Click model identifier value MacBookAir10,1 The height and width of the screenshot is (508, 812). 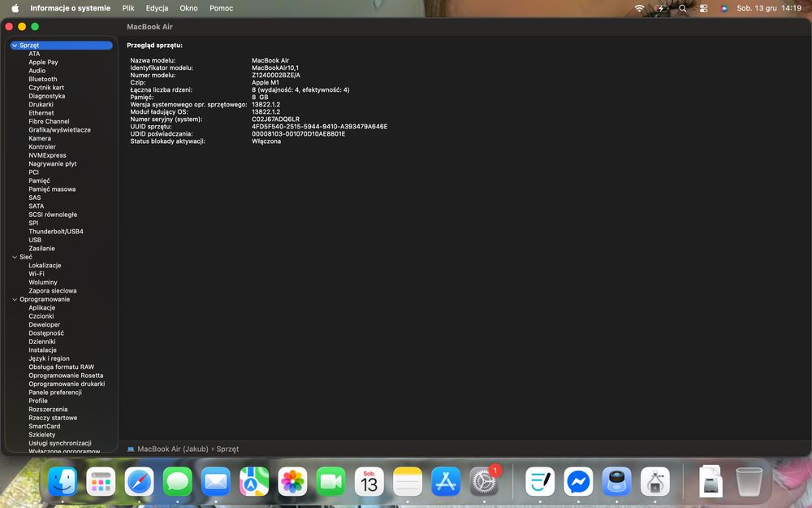coord(275,68)
